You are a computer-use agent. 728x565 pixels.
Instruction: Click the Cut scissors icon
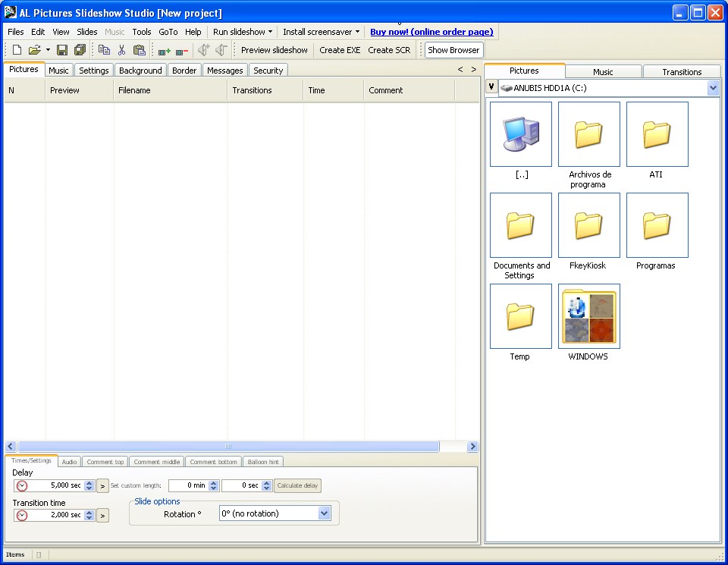(x=121, y=50)
